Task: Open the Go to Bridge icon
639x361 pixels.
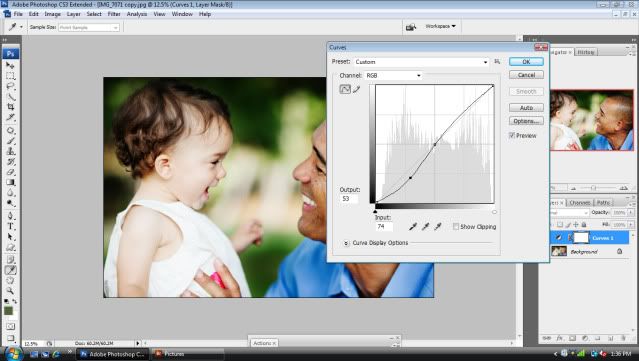Action: point(411,27)
